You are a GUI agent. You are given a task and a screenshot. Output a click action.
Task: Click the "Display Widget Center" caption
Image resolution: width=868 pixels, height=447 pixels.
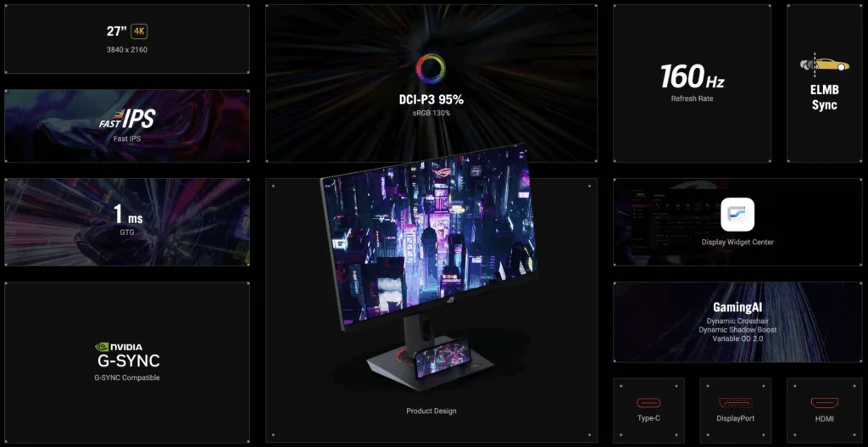[737, 242]
